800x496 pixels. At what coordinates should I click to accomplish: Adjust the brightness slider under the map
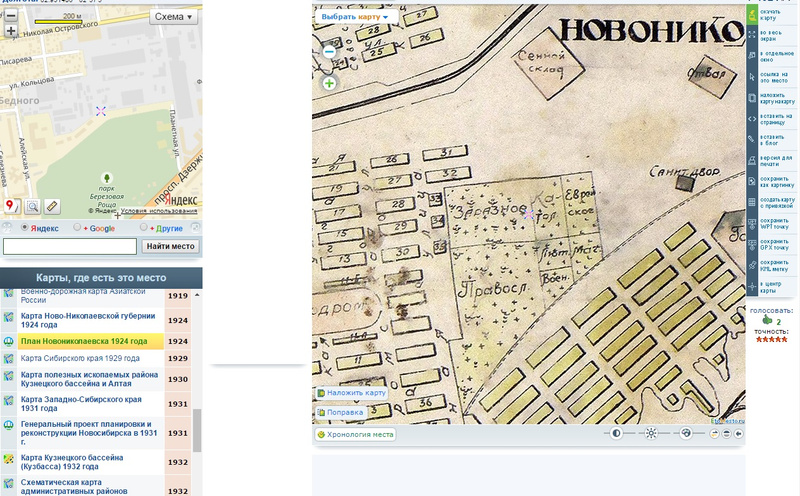pos(652,433)
